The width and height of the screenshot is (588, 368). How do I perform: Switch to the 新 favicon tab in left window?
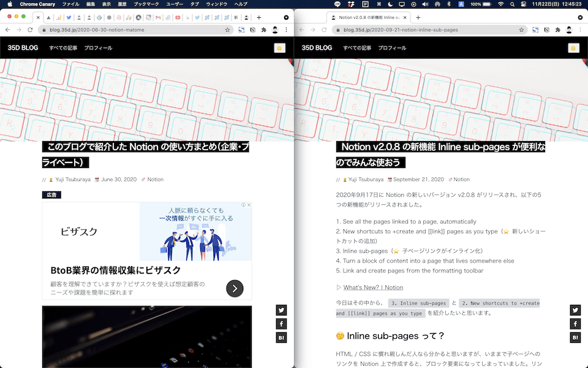(x=236, y=17)
